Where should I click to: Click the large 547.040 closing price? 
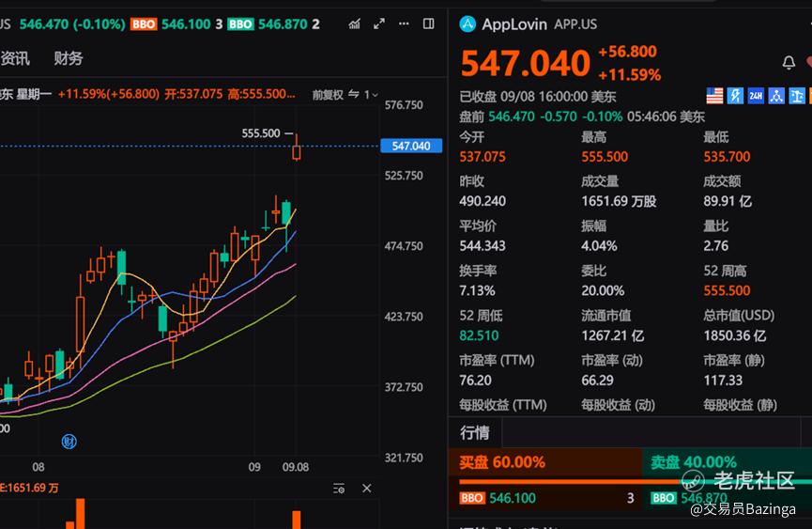[x=525, y=63]
